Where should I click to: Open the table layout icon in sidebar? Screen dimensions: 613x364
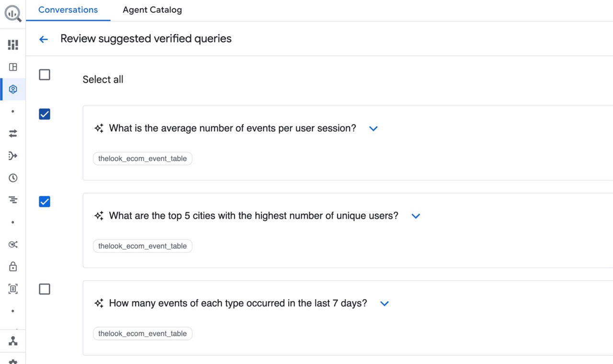(13, 67)
